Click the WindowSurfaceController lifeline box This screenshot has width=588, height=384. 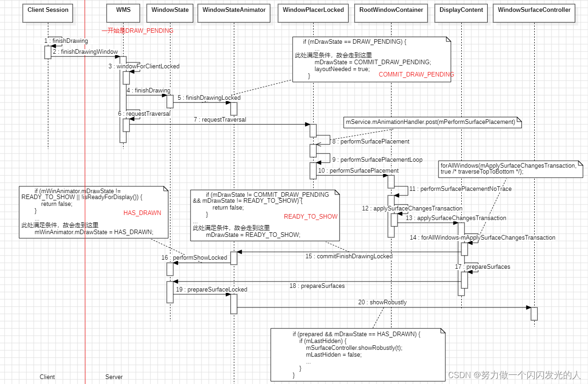tap(534, 13)
